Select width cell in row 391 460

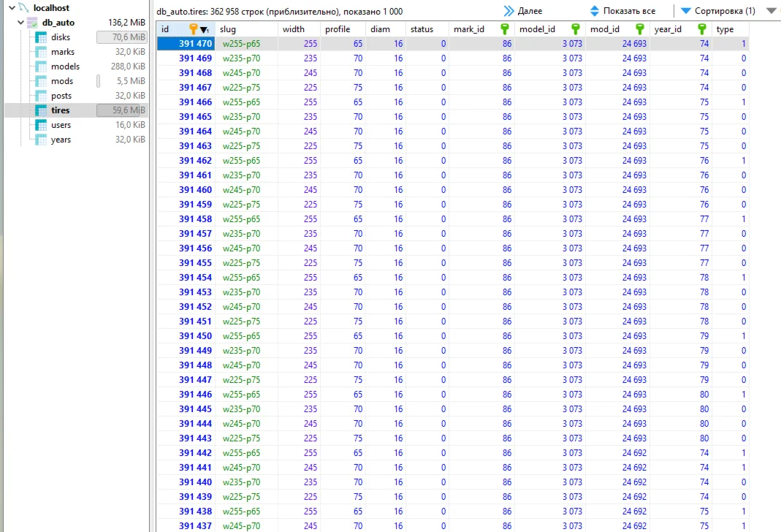click(300, 190)
